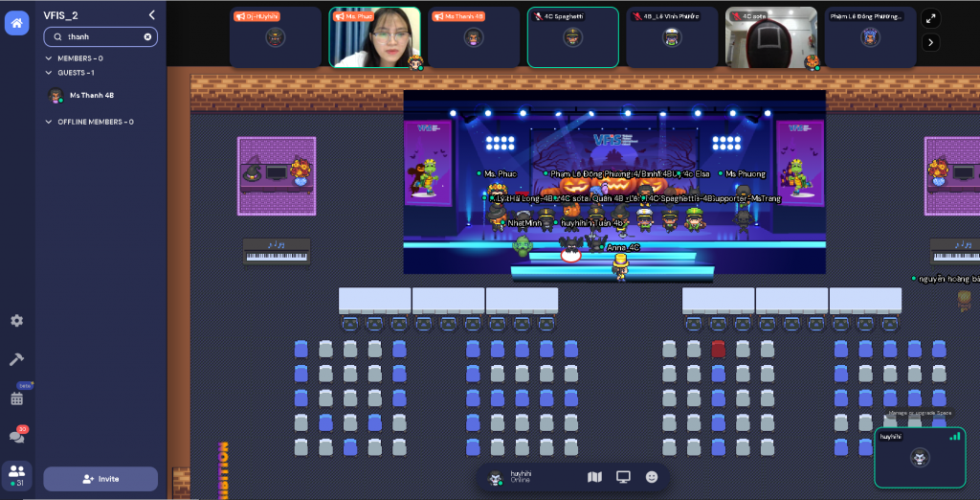Open the Calendar icon in the sidebar
The width and height of the screenshot is (980, 500).
16,398
